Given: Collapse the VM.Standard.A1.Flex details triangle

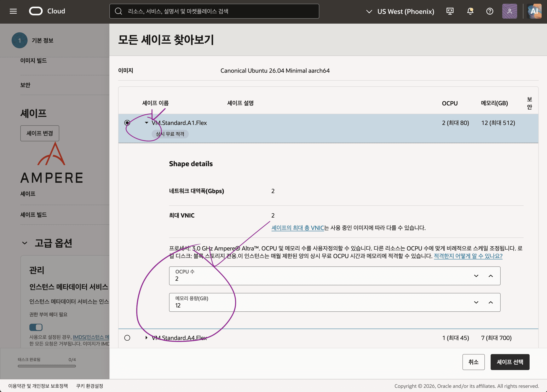Looking at the screenshot, I should tap(146, 122).
